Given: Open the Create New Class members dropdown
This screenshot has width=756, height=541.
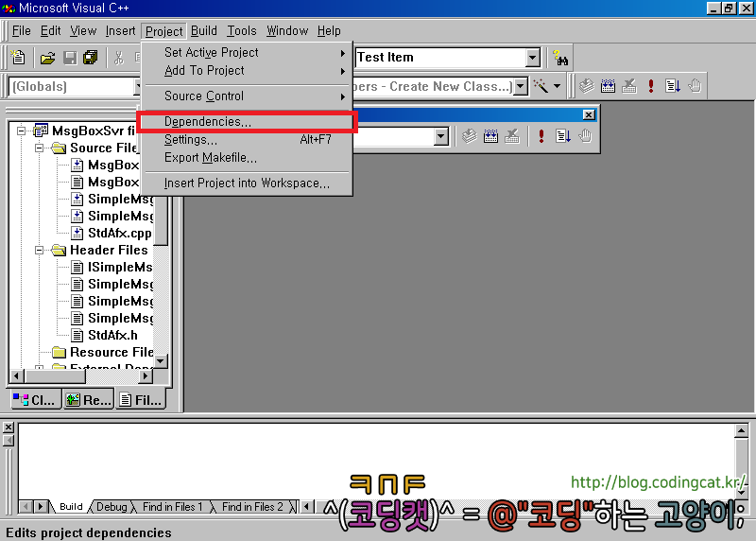Looking at the screenshot, I should tap(521, 87).
